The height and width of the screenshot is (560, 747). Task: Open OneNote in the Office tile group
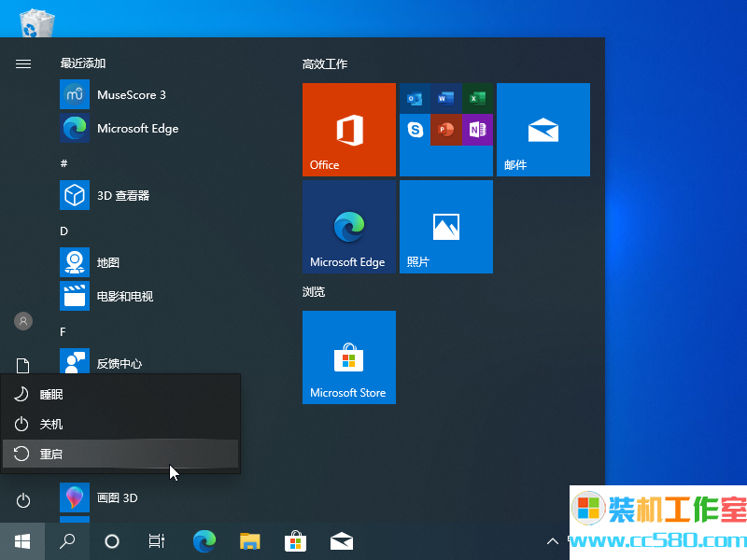click(477, 130)
